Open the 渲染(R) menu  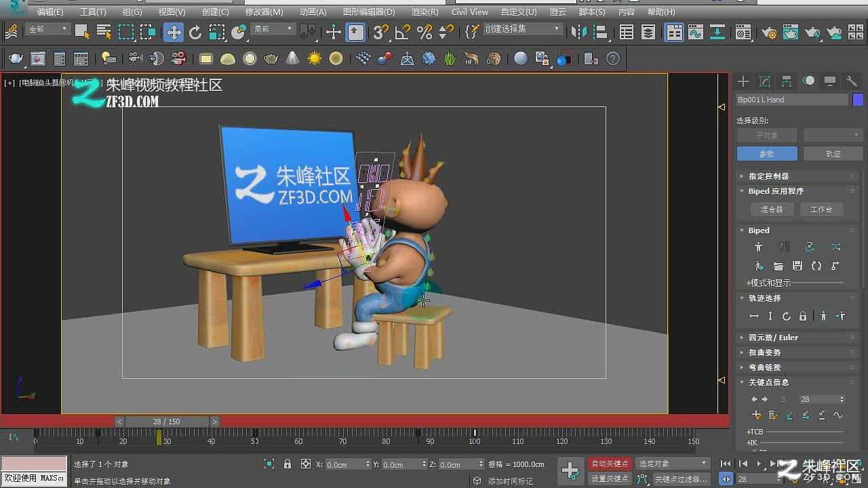(425, 12)
